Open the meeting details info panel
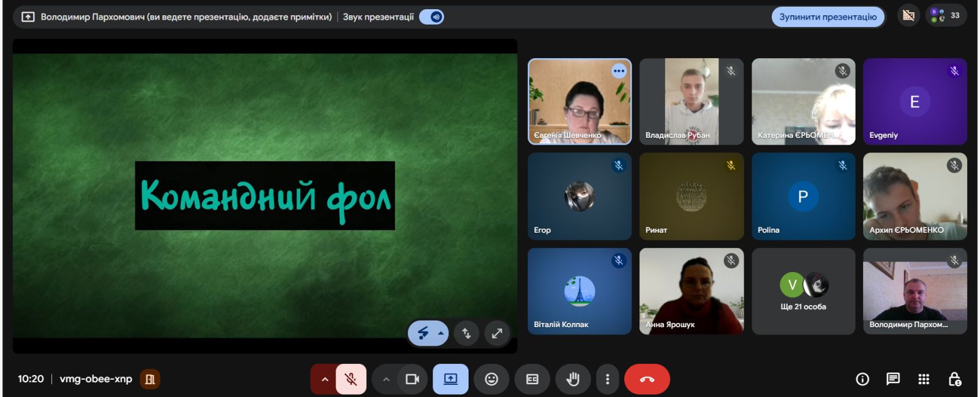This screenshot has height=397, width=980. 862,379
